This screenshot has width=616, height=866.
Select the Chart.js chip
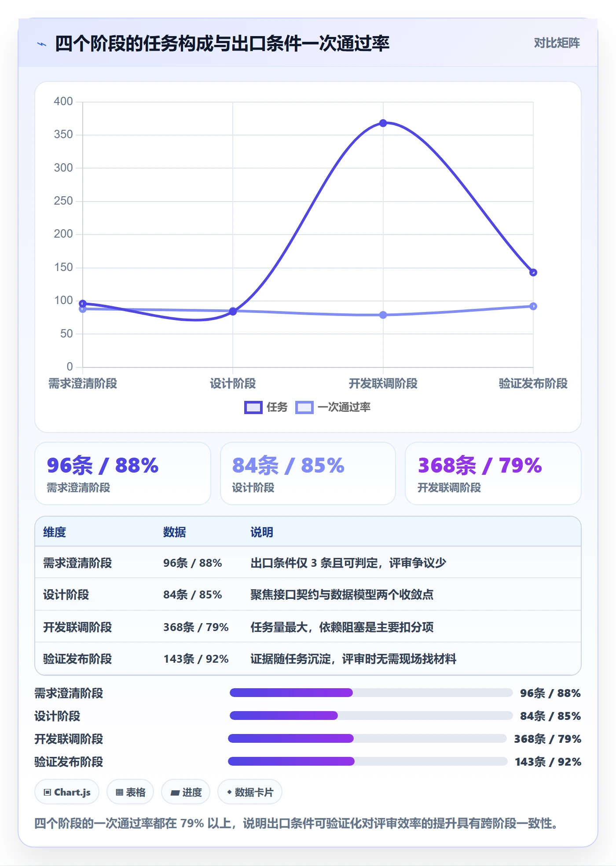point(67,792)
